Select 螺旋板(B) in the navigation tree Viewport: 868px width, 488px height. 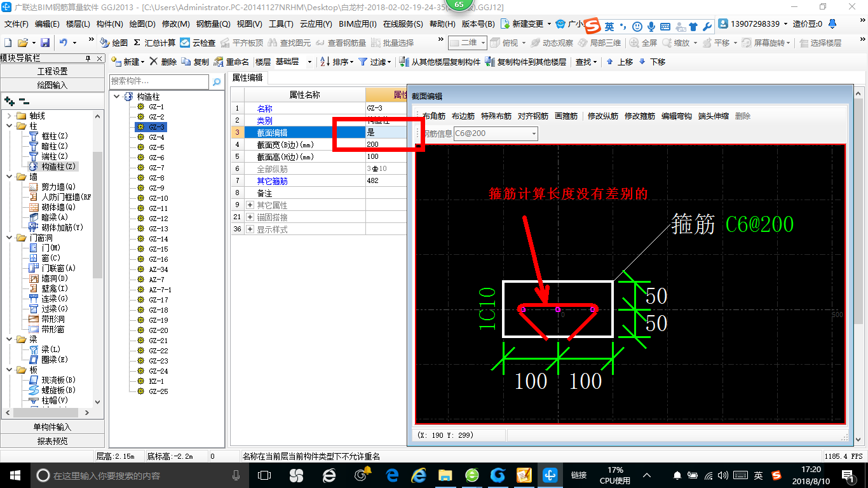[x=51, y=390]
